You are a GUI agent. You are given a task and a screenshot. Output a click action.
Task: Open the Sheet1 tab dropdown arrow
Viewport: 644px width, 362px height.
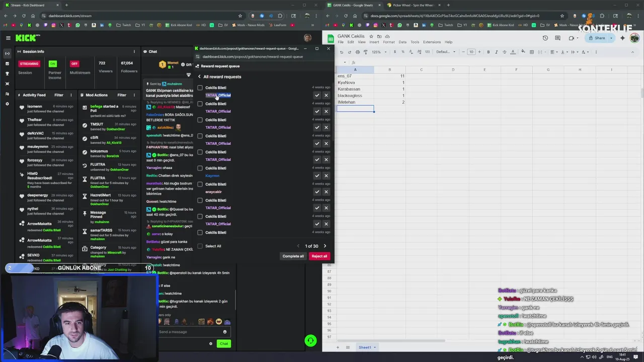click(375, 347)
